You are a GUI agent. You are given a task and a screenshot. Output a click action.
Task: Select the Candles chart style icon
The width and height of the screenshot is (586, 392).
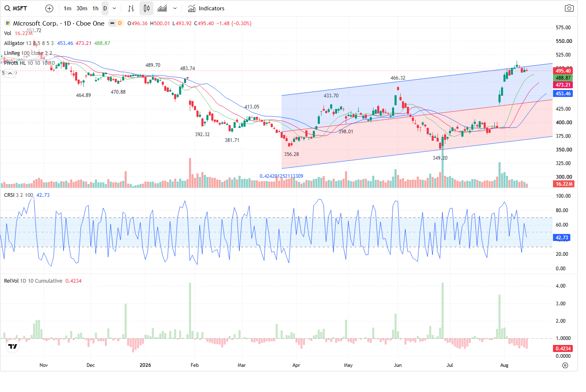146,8
